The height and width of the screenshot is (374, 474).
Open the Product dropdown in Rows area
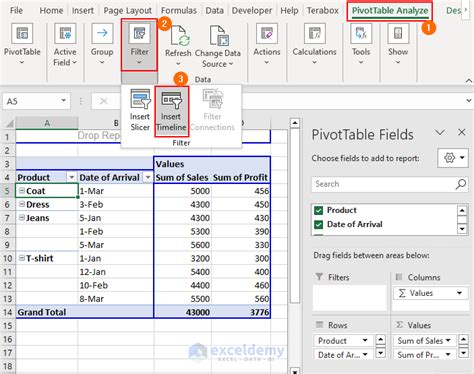(365, 340)
